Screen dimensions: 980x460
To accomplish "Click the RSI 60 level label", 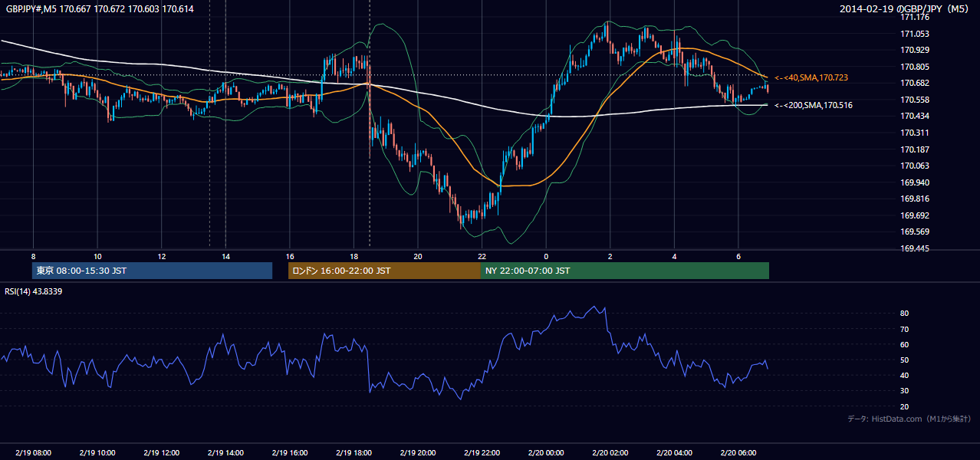I will pos(905,344).
